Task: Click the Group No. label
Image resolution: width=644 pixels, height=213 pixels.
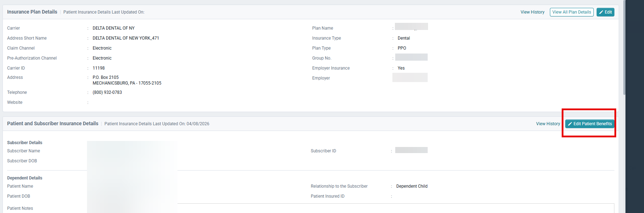Action: coord(321,58)
